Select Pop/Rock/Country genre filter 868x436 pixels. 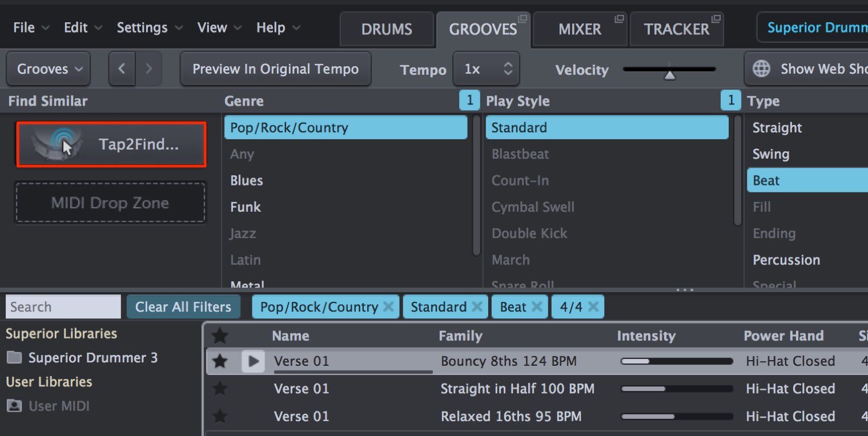click(345, 127)
